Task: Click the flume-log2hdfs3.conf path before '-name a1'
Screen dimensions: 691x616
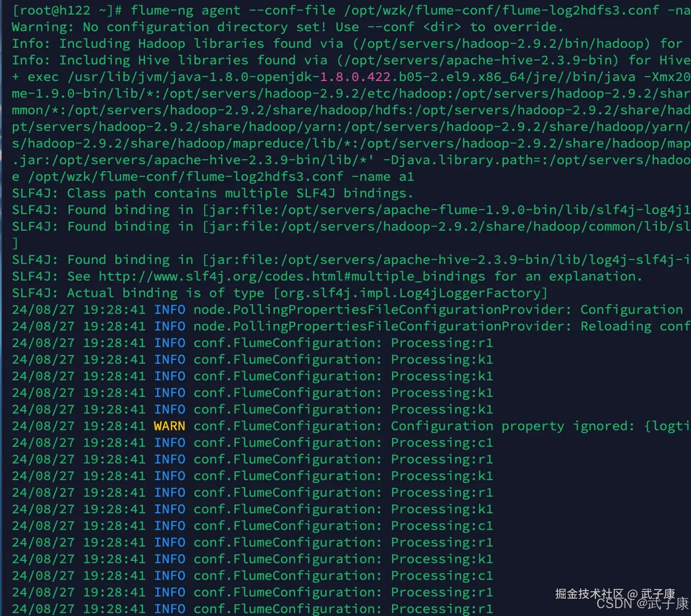Action: (186, 176)
